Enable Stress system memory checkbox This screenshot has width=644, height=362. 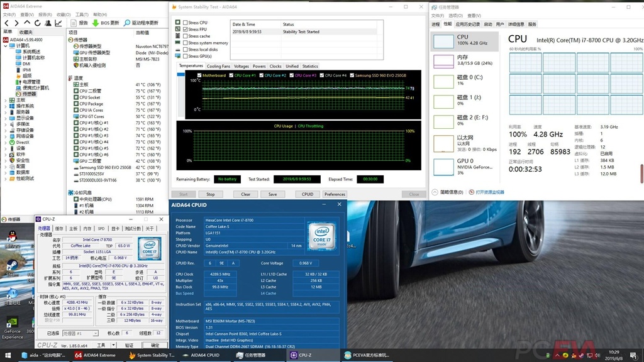[x=186, y=43]
